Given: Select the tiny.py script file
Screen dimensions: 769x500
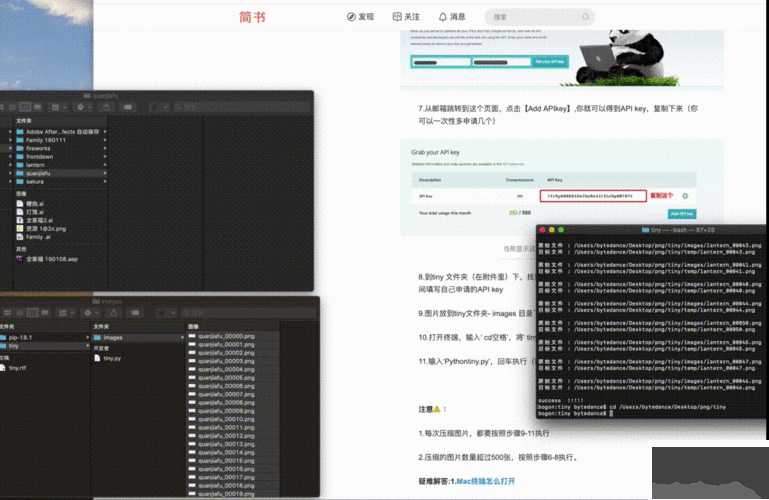Looking at the screenshot, I should pos(112,358).
